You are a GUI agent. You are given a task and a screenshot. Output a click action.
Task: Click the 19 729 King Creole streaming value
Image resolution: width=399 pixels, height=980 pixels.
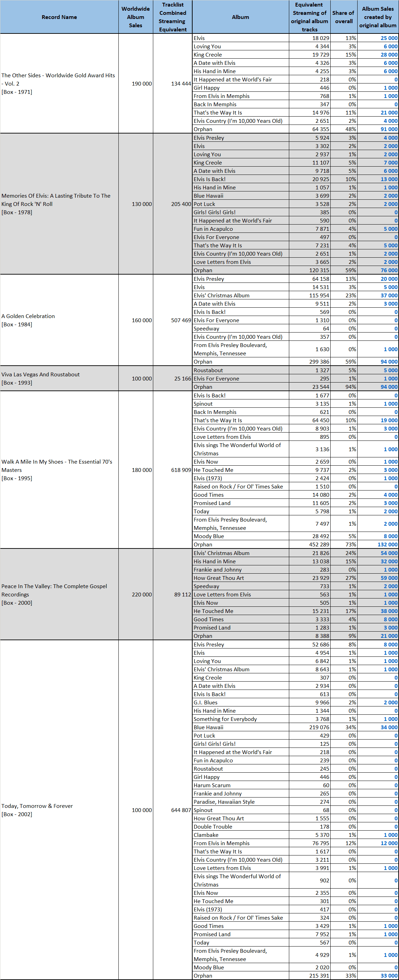[x=310, y=55]
